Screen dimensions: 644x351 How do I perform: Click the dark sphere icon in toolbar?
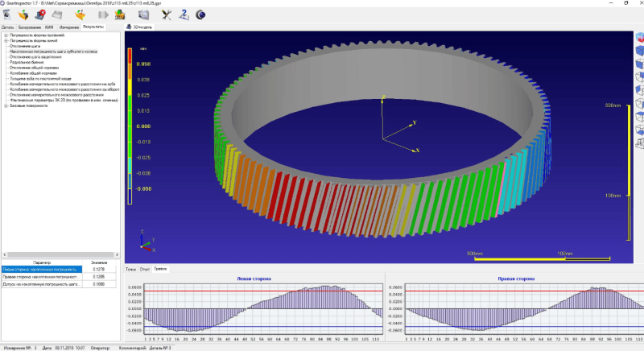[x=200, y=14]
